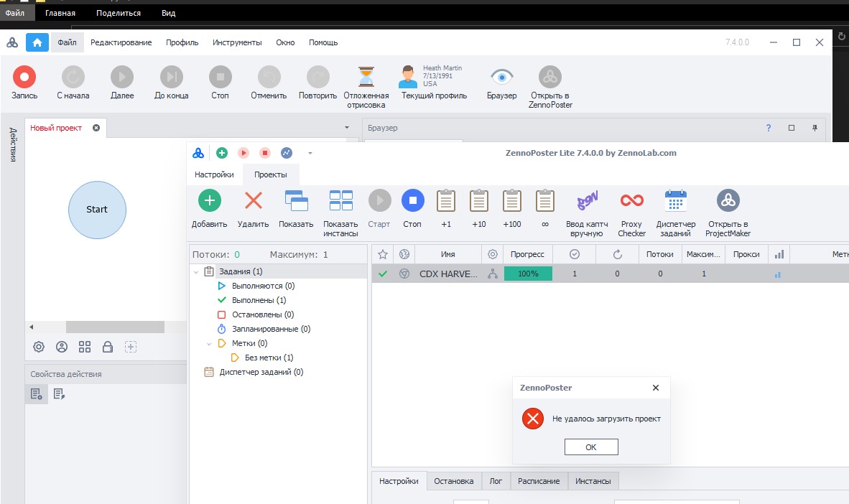This screenshot has height=504, width=849.
Task: Open the Текущий профиль avatar
Action: 408,77
